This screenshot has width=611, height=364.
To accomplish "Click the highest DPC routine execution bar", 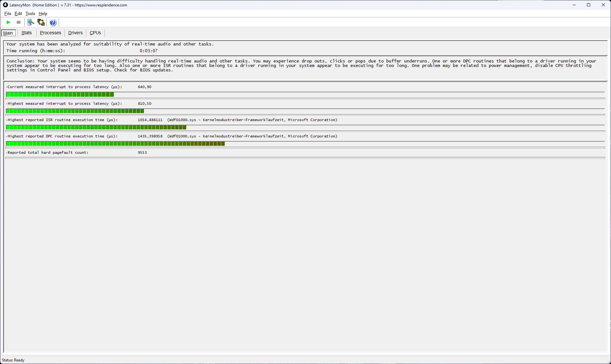I will tap(115, 144).
